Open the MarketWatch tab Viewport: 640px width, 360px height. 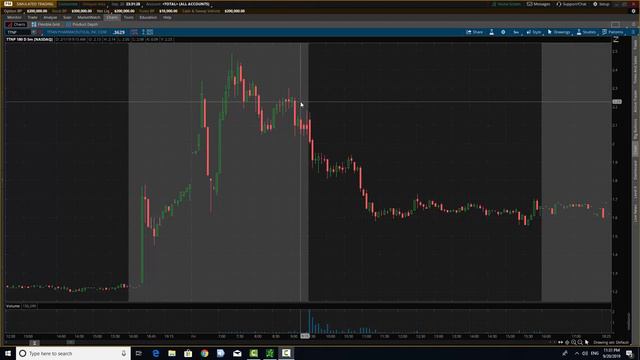click(89, 18)
